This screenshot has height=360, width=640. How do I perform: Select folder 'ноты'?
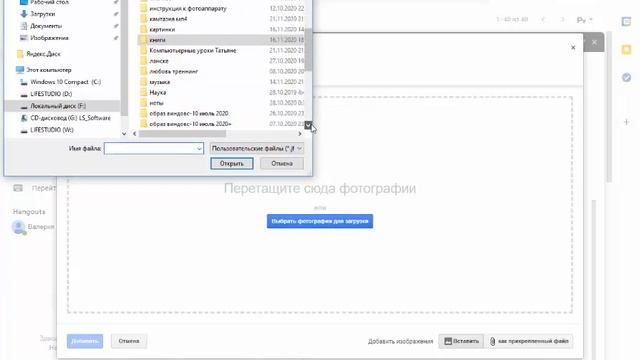pyautogui.click(x=156, y=103)
